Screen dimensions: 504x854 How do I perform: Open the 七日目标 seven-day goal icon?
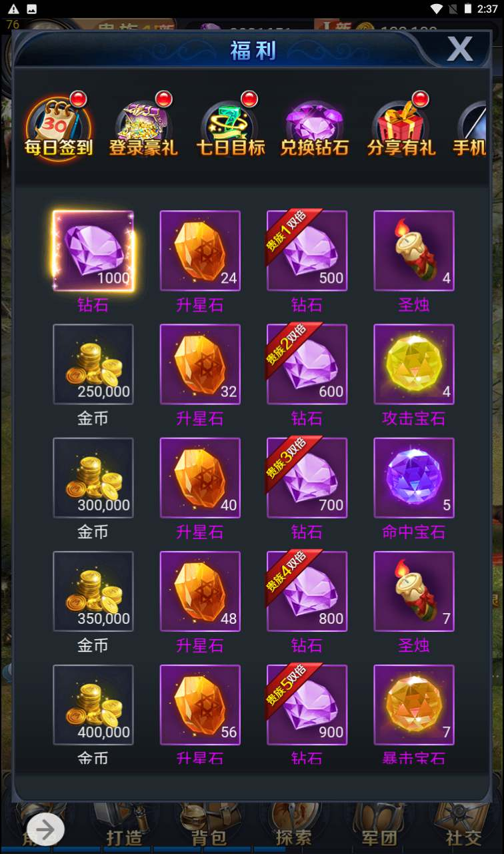230,127
